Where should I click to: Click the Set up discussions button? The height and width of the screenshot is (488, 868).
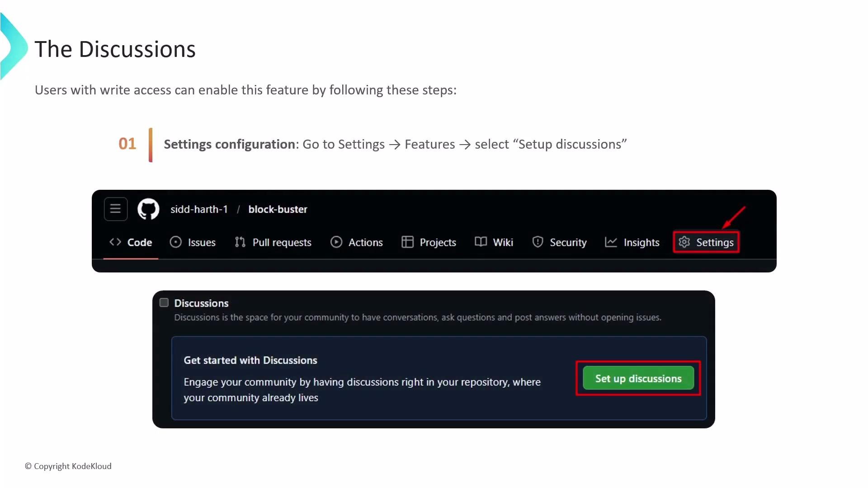638,378
